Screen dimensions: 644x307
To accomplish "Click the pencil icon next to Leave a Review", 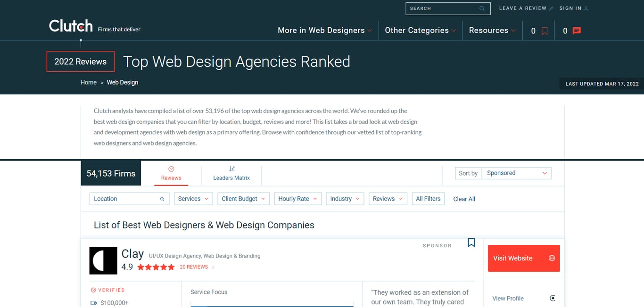I will coord(551,8).
